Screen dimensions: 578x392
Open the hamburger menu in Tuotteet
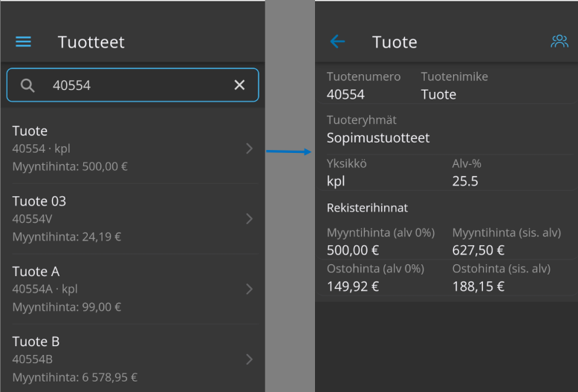[x=23, y=42]
